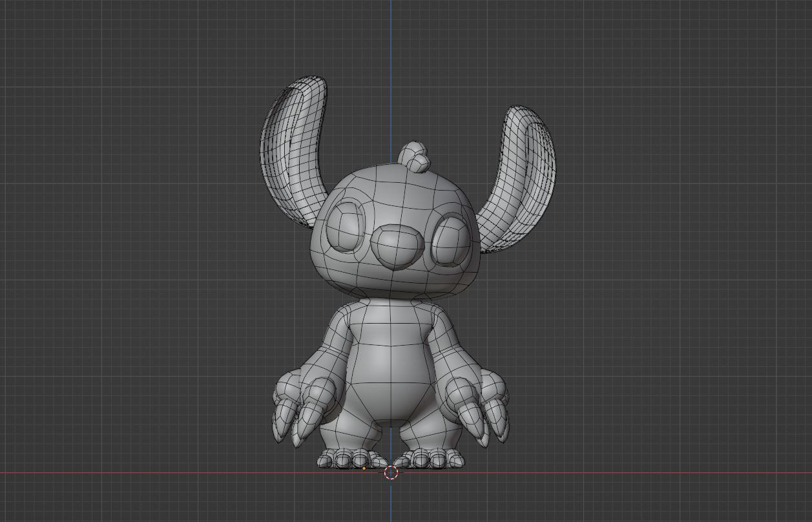Image resolution: width=812 pixels, height=522 pixels.
Task: Click the hair tuft on top of head
Action: tap(414, 157)
